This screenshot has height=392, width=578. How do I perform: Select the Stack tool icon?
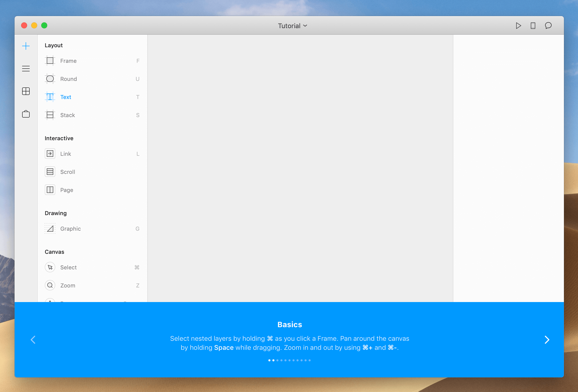tap(50, 115)
